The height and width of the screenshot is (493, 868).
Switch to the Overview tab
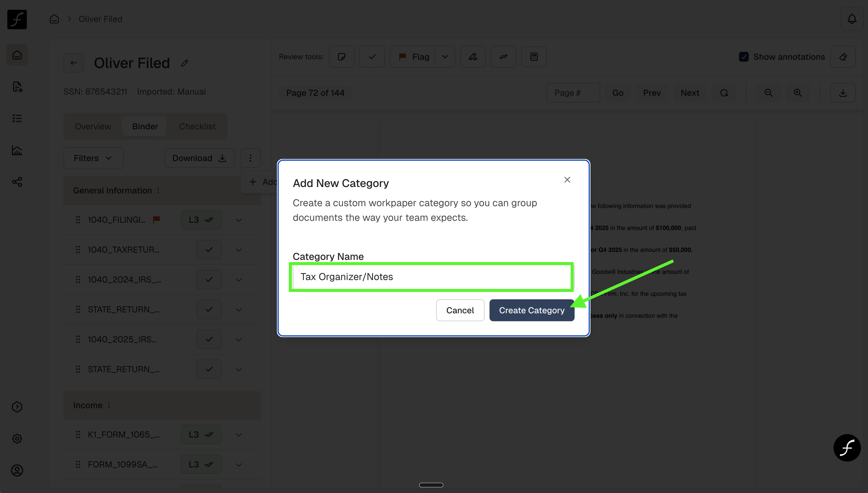[93, 126]
